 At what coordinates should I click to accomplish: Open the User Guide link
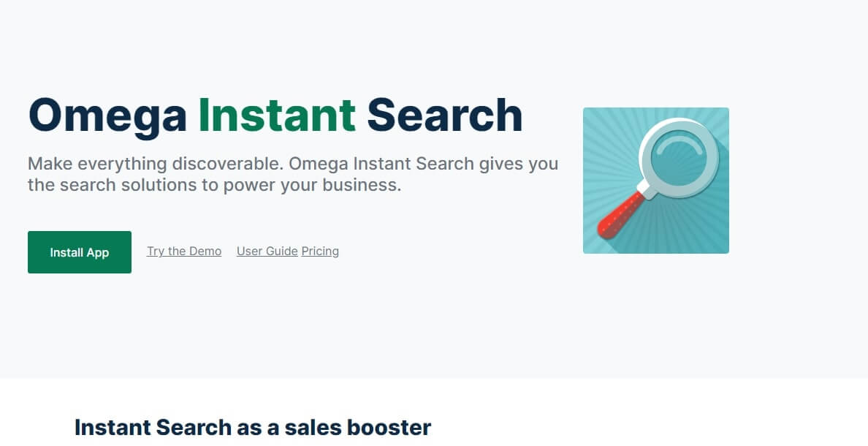pyautogui.click(x=267, y=251)
